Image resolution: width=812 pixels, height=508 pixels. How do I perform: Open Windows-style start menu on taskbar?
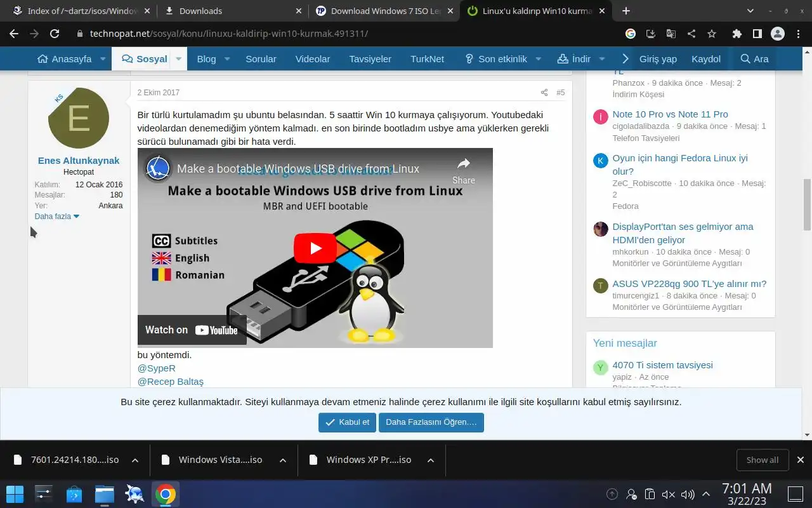click(15, 494)
